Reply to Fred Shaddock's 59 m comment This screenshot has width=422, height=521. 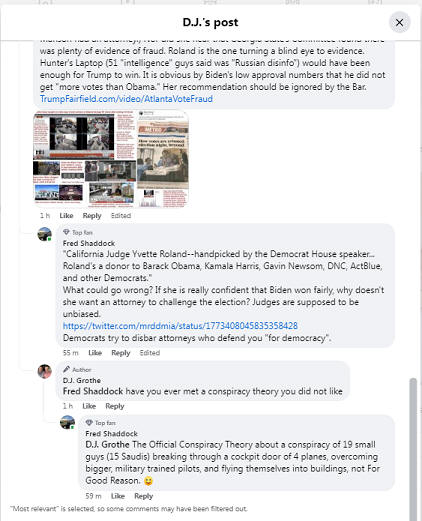click(x=144, y=496)
